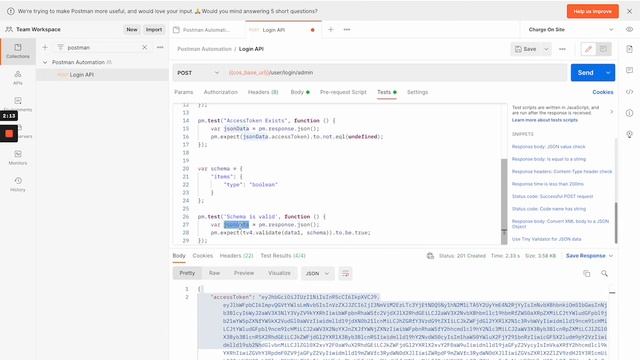Open the Monitors sidebar panel

click(x=18, y=158)
